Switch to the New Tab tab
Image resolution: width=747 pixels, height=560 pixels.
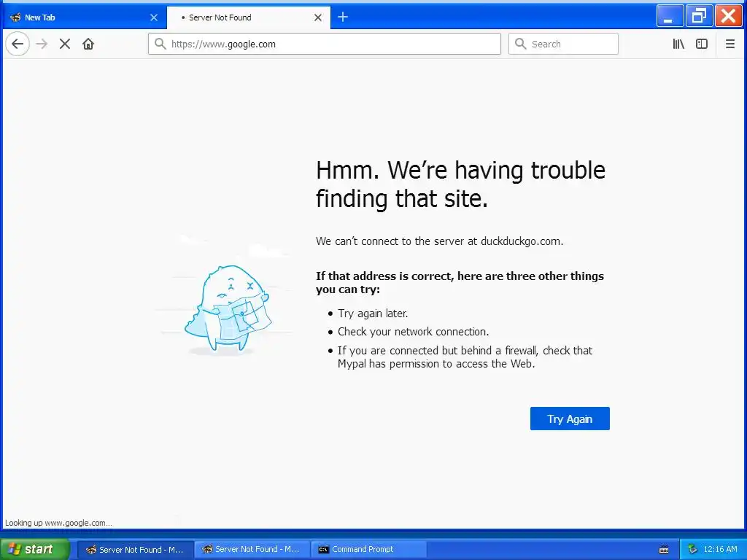point(84,17)
